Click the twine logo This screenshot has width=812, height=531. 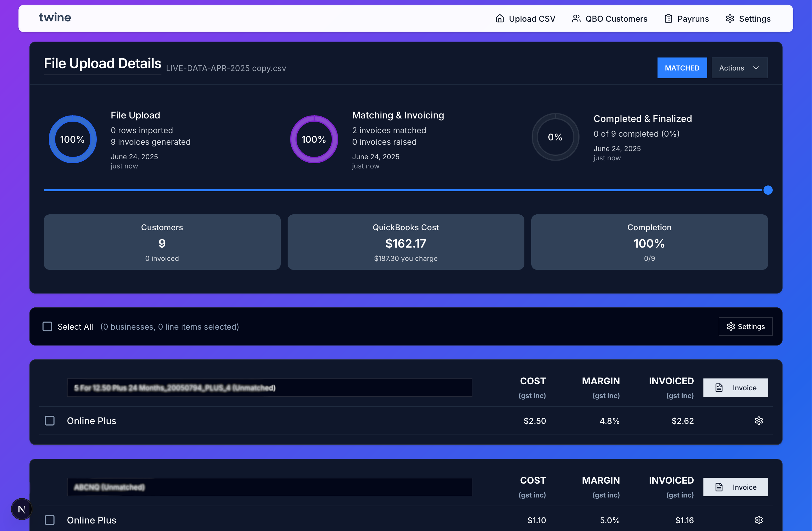(x=55, y=17)
